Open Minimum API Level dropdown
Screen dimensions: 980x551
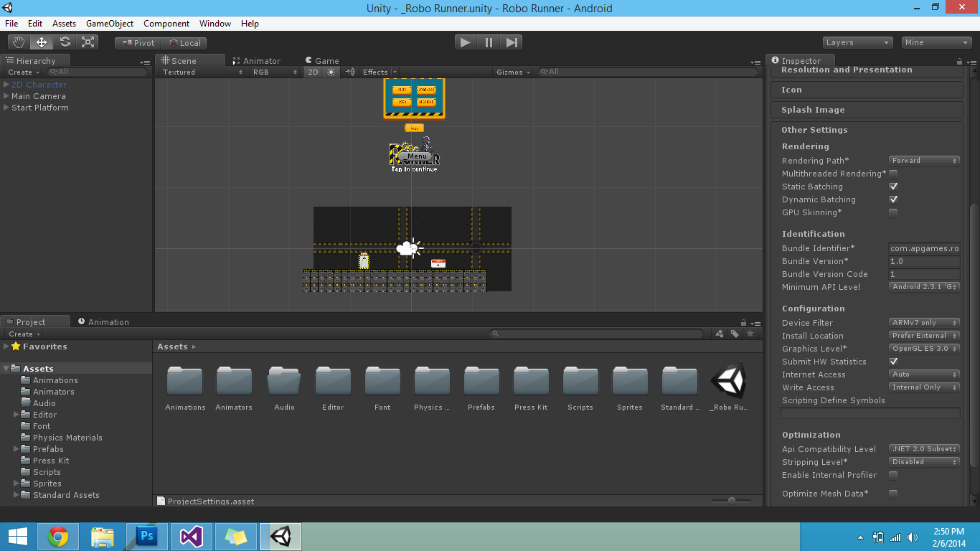[x=924, y=287]
